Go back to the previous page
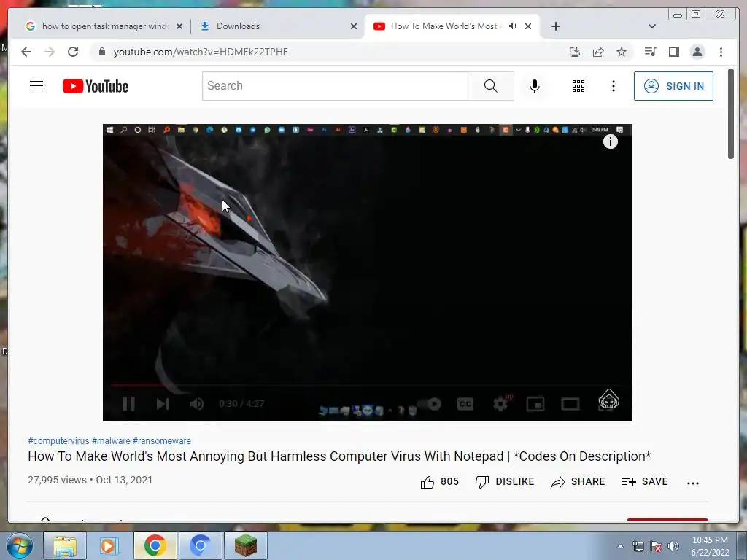Viewport: 747px width, 560px height. (x=26, y=52)
